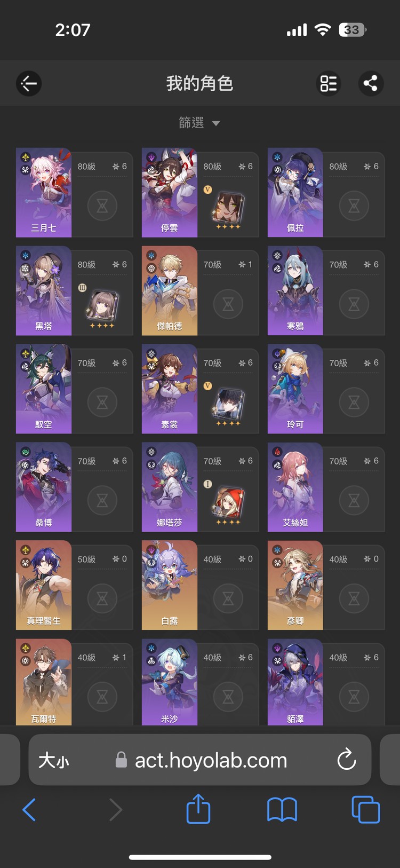Select the 佩拉 character card
Viewport: 400px width, 868px height.
[x=326, y=193]
